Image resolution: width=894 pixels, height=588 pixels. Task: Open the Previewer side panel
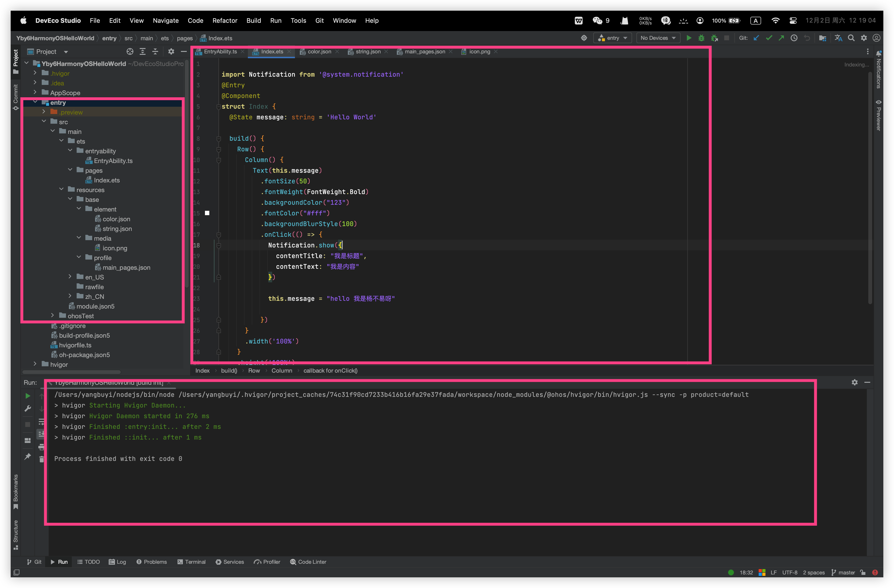click(x=878, y=115)
